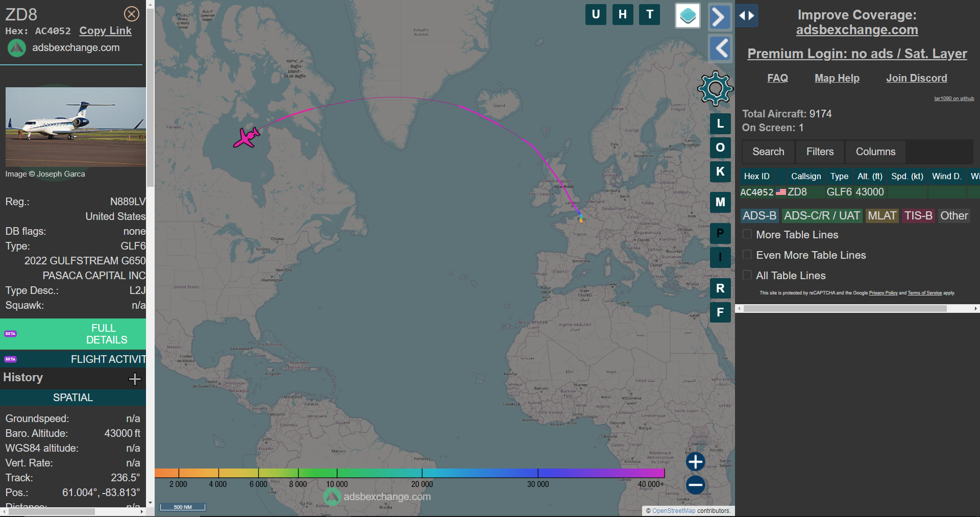Image resolution: width=980 pixels, height=517 pixels.
Task: Click the right chevron arrow button
Action: (720, 17)
